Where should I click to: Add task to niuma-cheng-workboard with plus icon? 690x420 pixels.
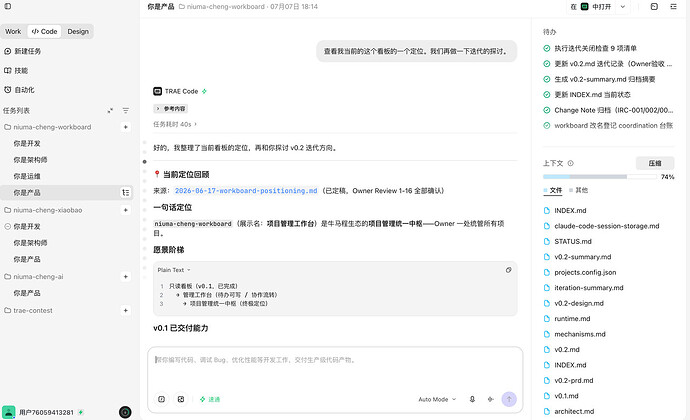[125, 127]
